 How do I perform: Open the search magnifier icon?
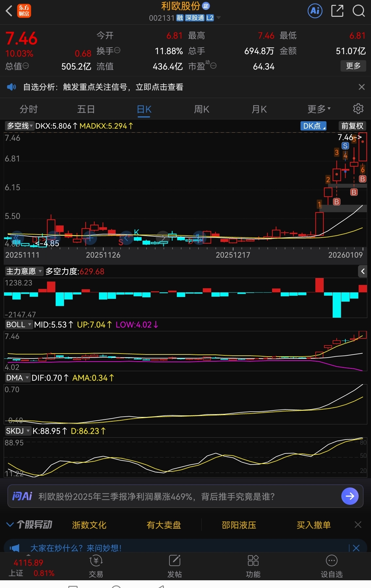point(359,11)
